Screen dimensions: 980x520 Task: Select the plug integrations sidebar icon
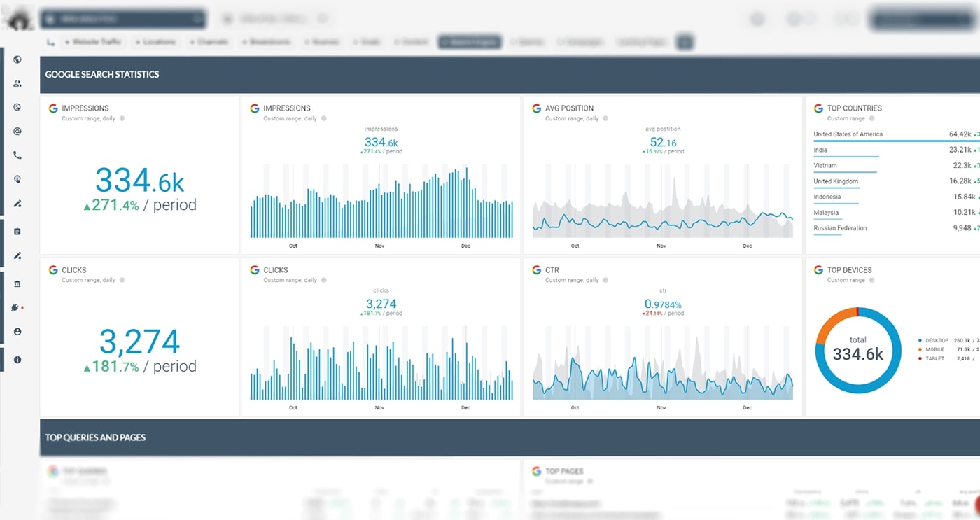coord(16,307)
